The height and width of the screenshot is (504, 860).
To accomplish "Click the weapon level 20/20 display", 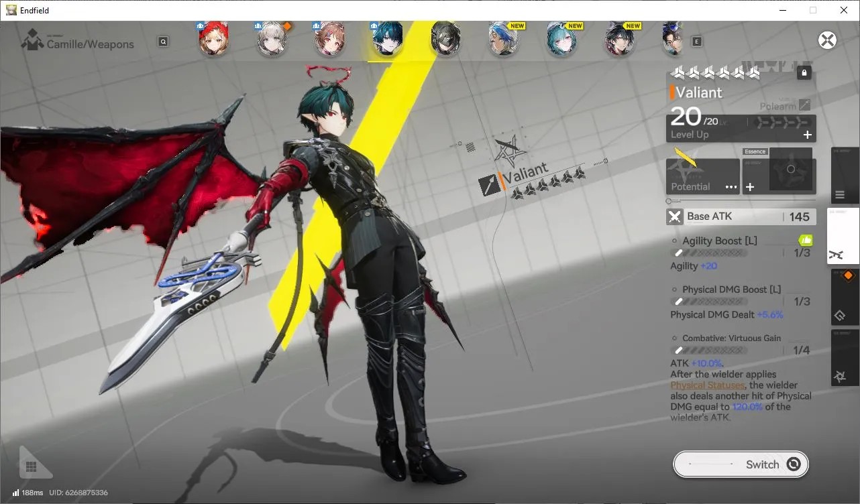I will 694,118.
